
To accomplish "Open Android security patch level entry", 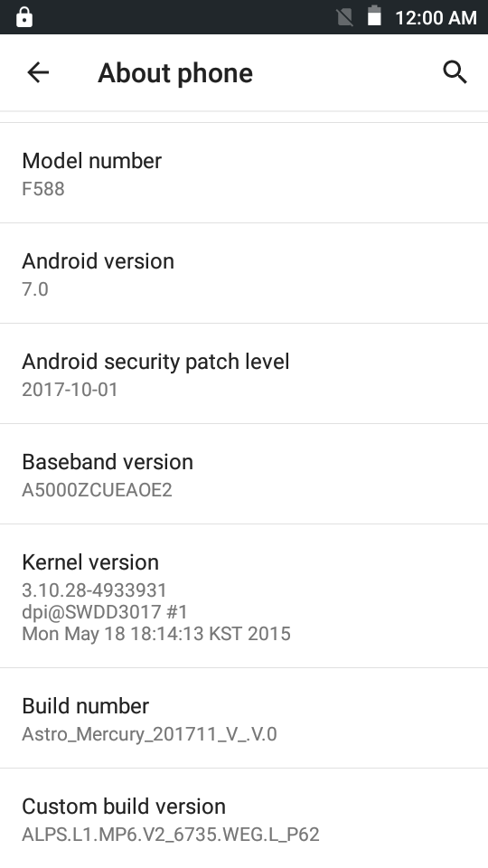I will (x=244, y=373).
